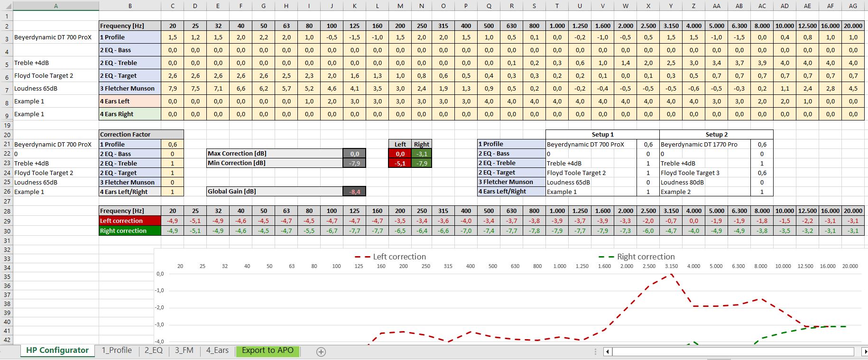Select 3 Fletcher Munson correction factor value
Screen dimensions: 868x360
[x=172, y=183]
